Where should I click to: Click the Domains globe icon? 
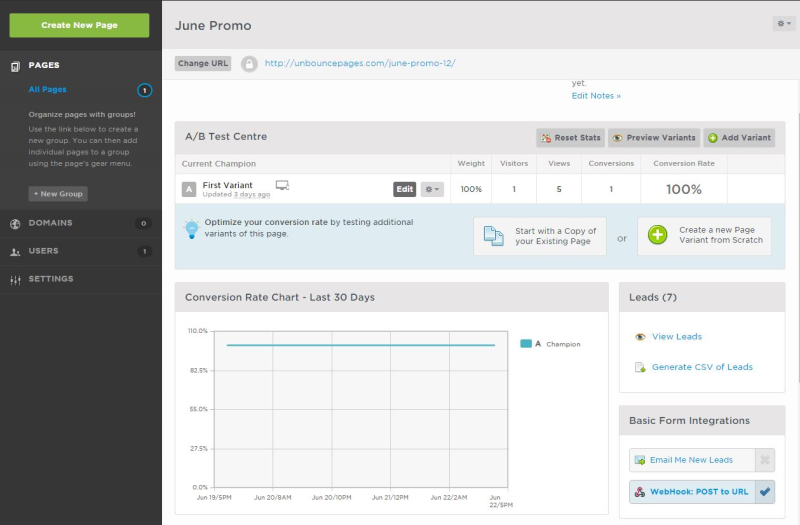coord(15,223)
